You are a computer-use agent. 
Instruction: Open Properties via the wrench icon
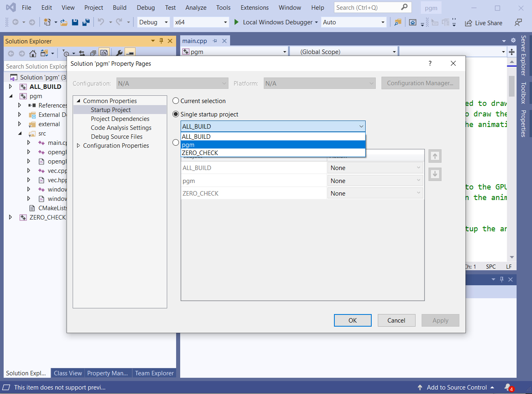coord(119,53)
